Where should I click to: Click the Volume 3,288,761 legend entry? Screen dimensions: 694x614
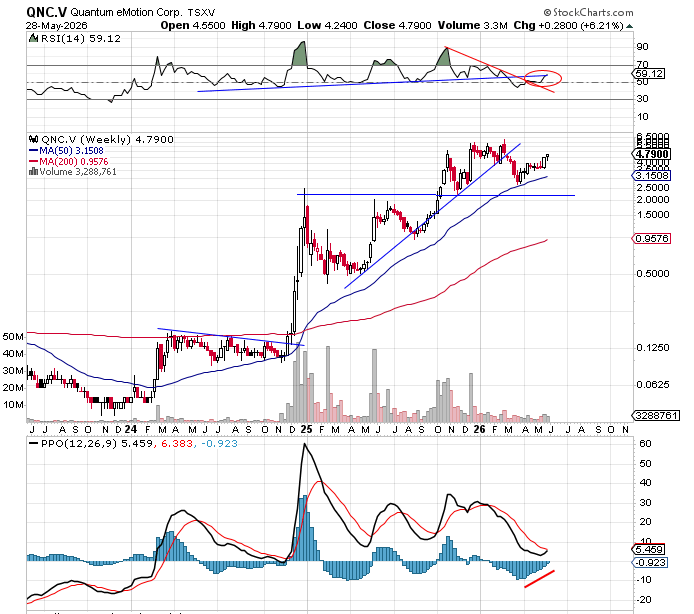click(x=78, y=172)
